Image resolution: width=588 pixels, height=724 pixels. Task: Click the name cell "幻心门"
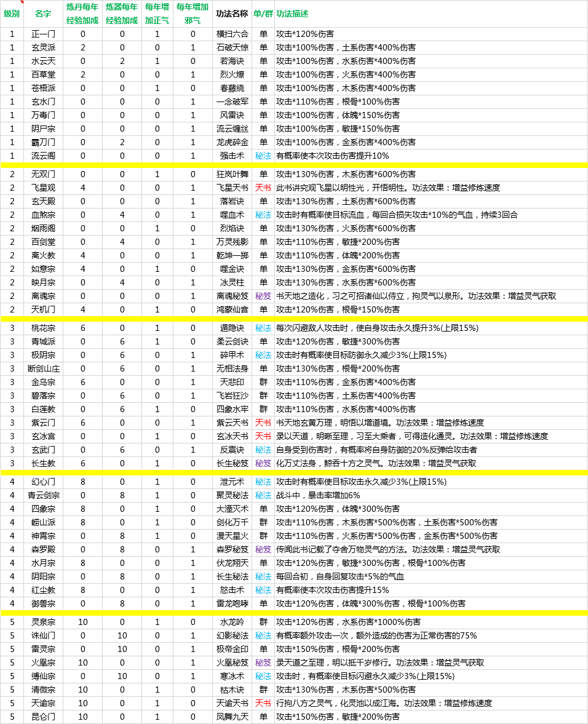pyautogui.click(x=43, y=482)
